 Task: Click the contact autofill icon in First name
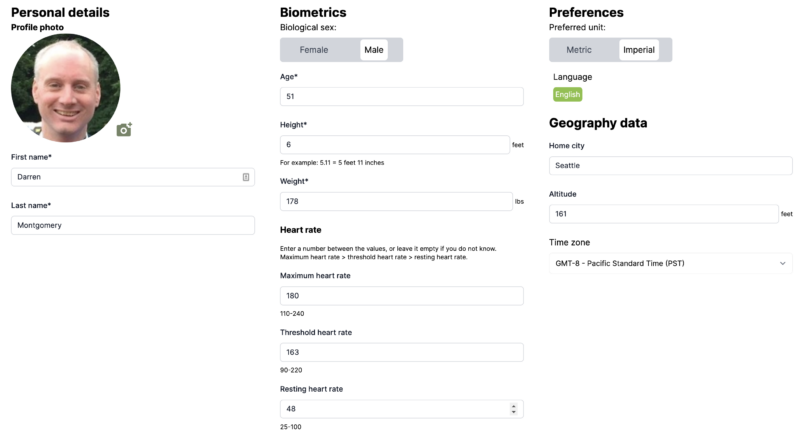tap(246, 177)
